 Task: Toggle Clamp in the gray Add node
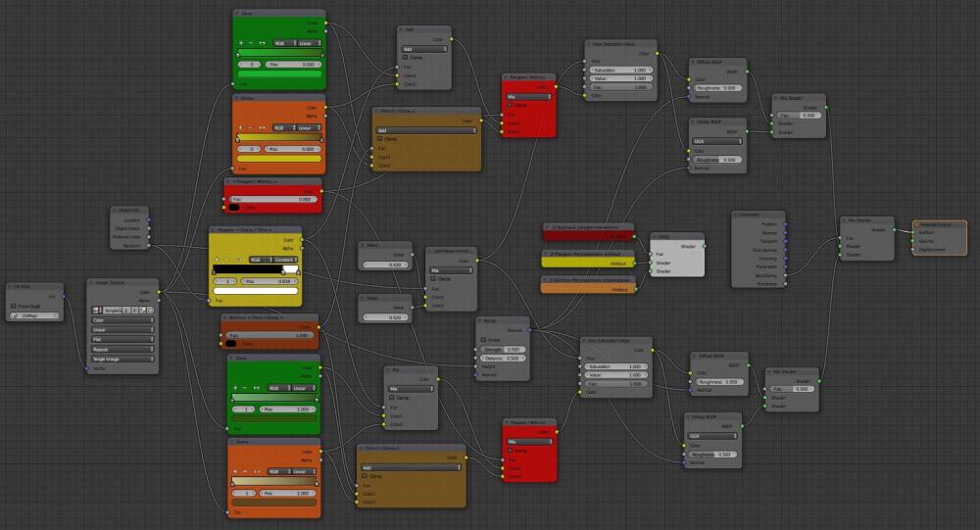(x=405, y=58)
